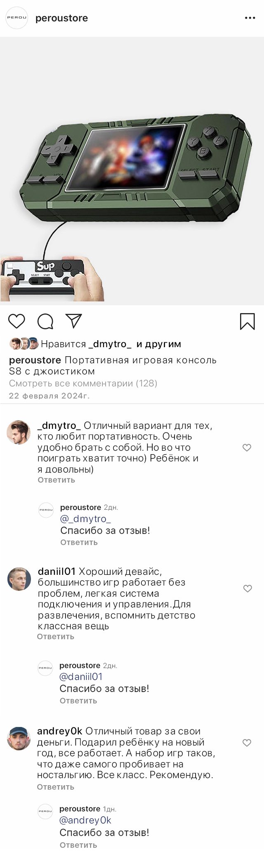Like the andrey0k comment
Image resolution: width=264 pixels, height=868 pixels.
pyautogui.click(x=247, y=743)
